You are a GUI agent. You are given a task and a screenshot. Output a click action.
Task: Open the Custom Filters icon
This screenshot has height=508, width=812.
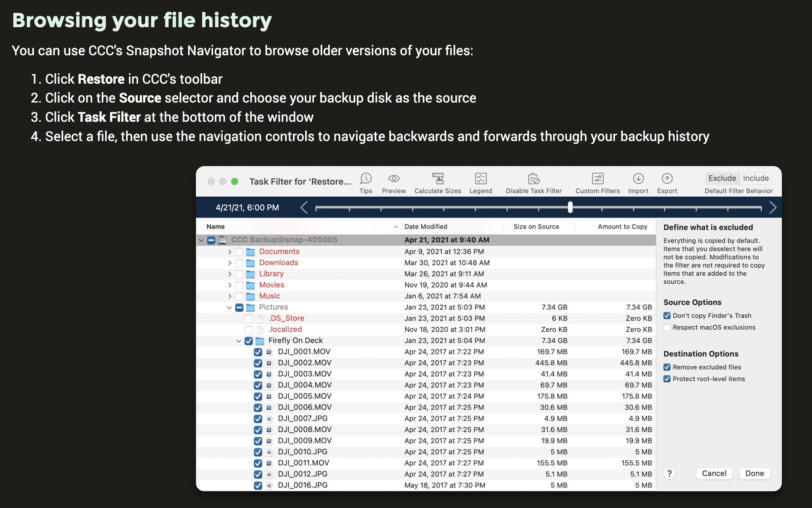(597, 179)
